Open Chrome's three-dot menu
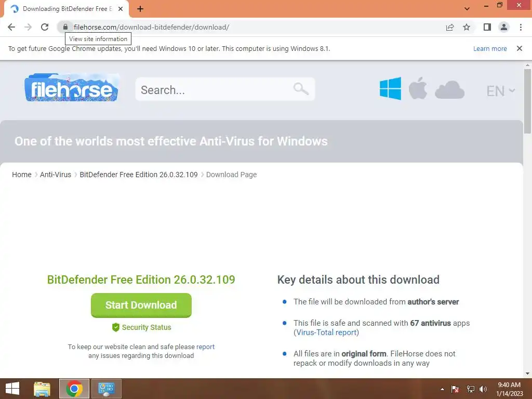The width and height of the screenshot is (532, 399). (521, 27)
